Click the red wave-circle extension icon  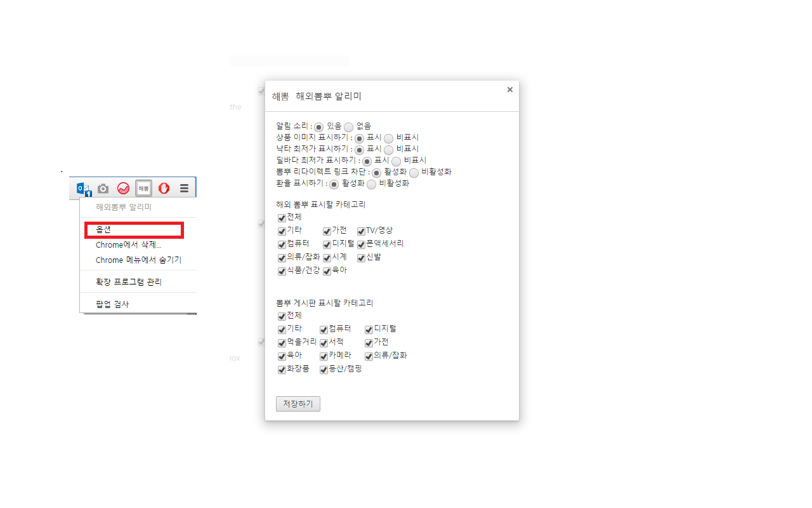123,189
